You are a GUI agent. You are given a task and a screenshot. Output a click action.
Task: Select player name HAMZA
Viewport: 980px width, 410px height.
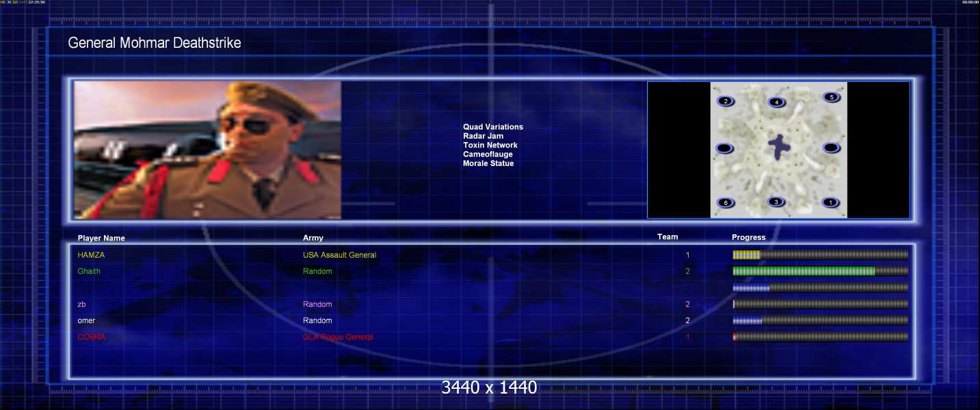coord(91,255)
